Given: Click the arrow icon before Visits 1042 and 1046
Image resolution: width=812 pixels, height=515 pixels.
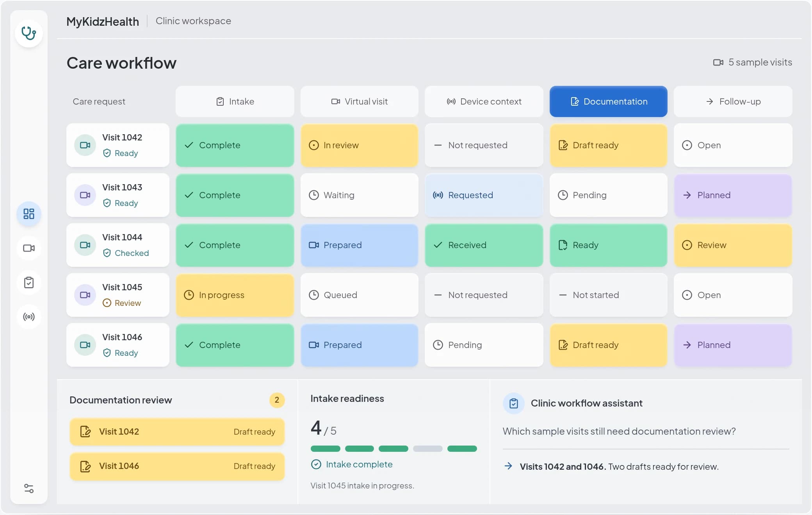Looking at the screenshot, I should click(508, 466).
